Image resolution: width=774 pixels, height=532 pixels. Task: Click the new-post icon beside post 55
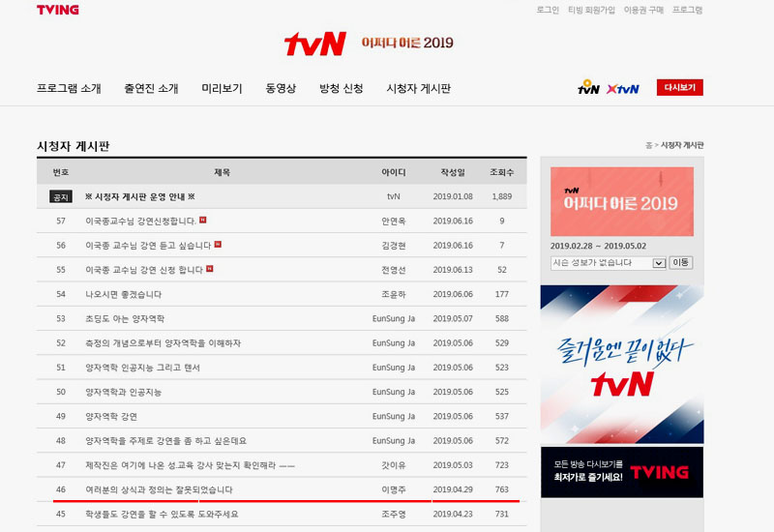[x=210, y=269]
